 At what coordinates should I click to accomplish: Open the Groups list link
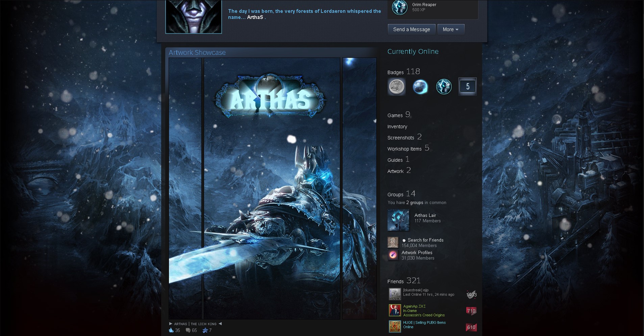click(x=395, y=195)
